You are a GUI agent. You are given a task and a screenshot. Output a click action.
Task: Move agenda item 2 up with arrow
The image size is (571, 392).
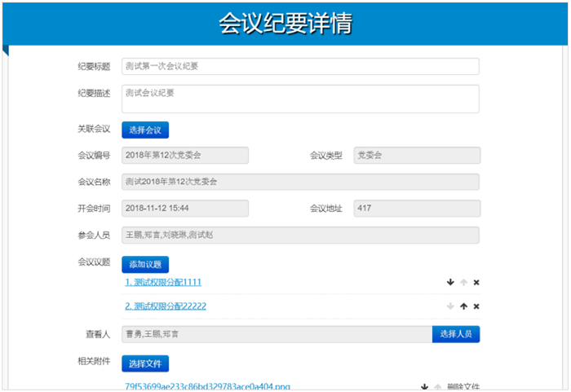coord(463,306)
